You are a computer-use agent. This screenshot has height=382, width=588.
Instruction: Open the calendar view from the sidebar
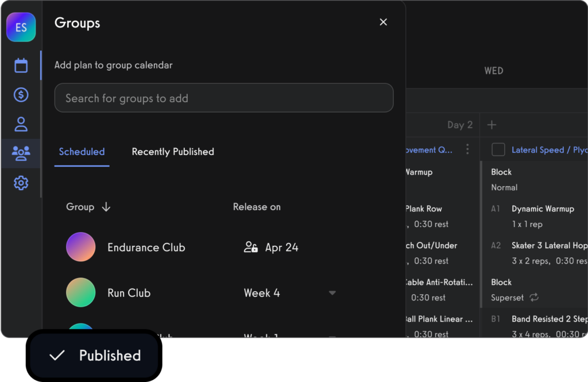click(21, 65)
